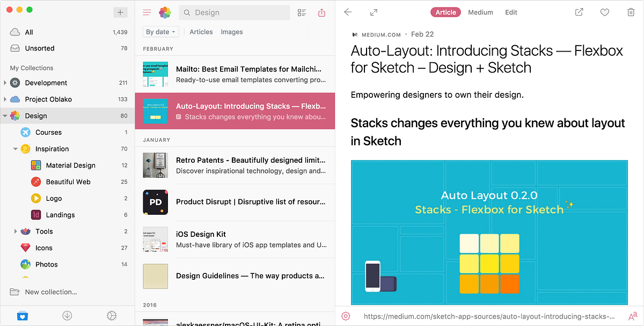
Task: Switch to the Medium web view tab
Action: (x=480, y=12)
